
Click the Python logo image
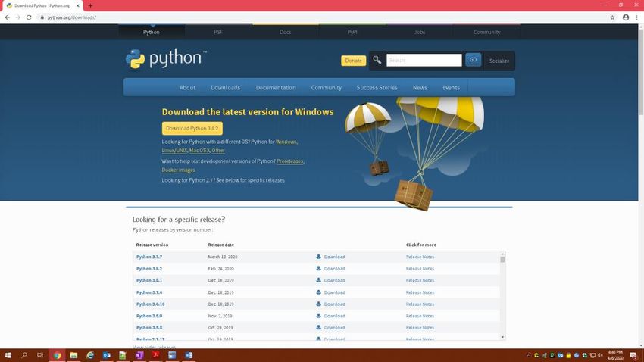(166, 58)
